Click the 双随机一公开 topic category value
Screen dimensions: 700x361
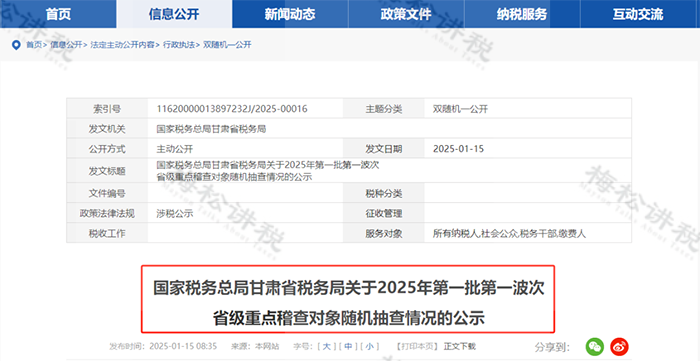(460, 108)
